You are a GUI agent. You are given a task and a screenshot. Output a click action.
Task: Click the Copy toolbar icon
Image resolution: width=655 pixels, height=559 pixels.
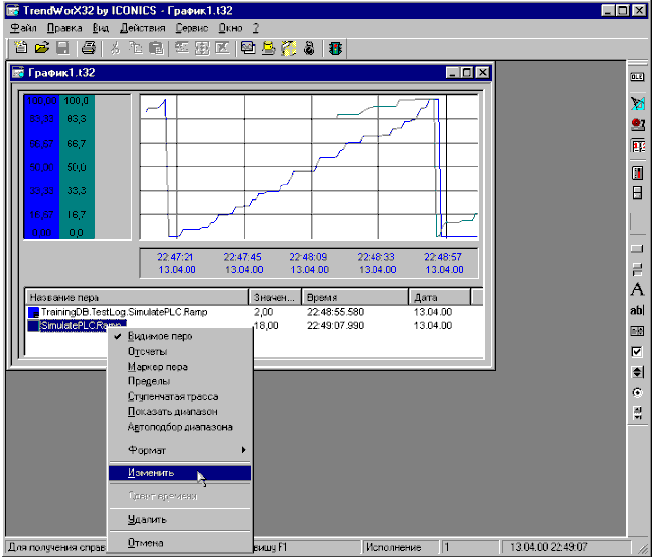pyautogui.click(x=136, y=48)
